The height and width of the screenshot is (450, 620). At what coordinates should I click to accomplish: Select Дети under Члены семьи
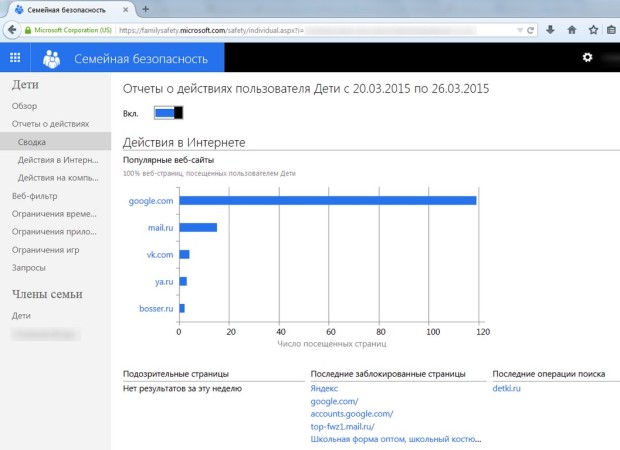coord(21,316)
